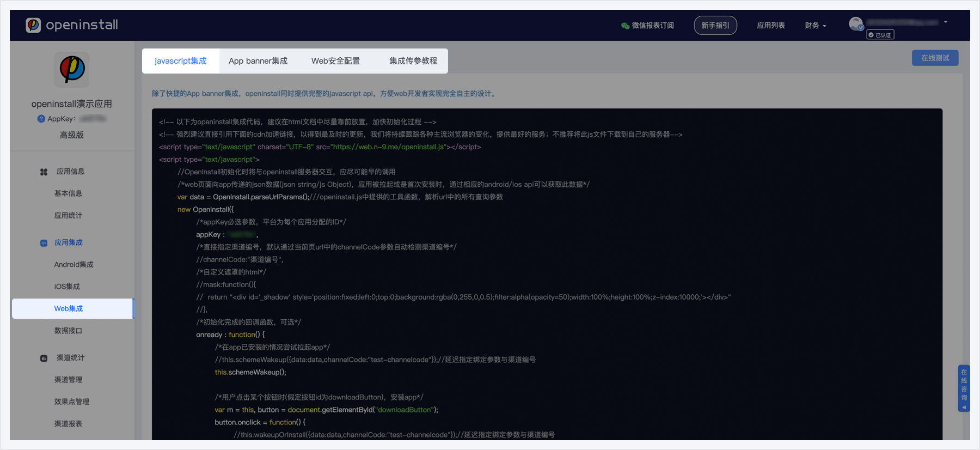Click the WeChat report subscription icon
The width and height of the screenshot is (980, 450).
point(626,26)
